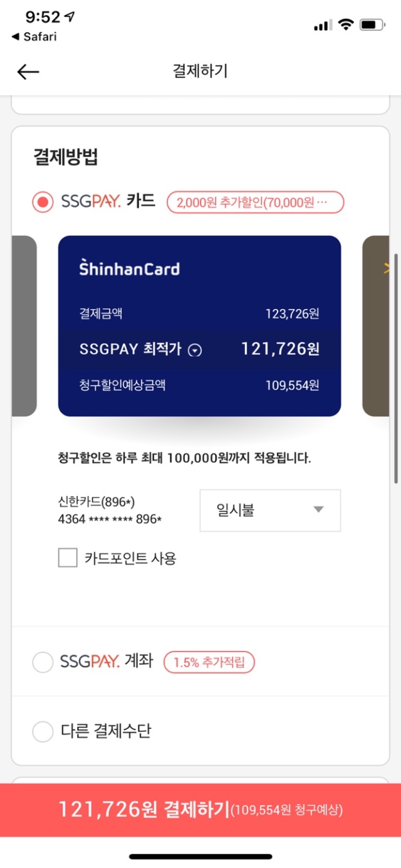Tap the ShinhanCard logo on the card
This screenshot has height=868, width=401.
pyautogui.click(x=129, y=268)
